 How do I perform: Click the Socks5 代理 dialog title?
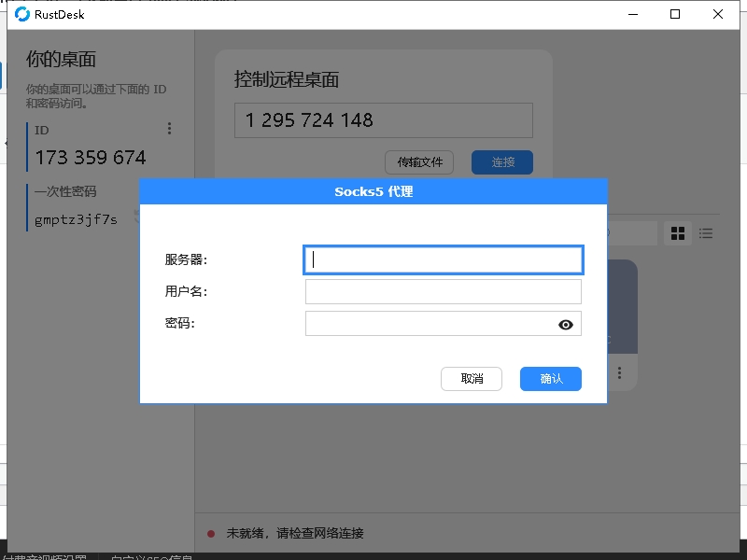click(373, 191)
